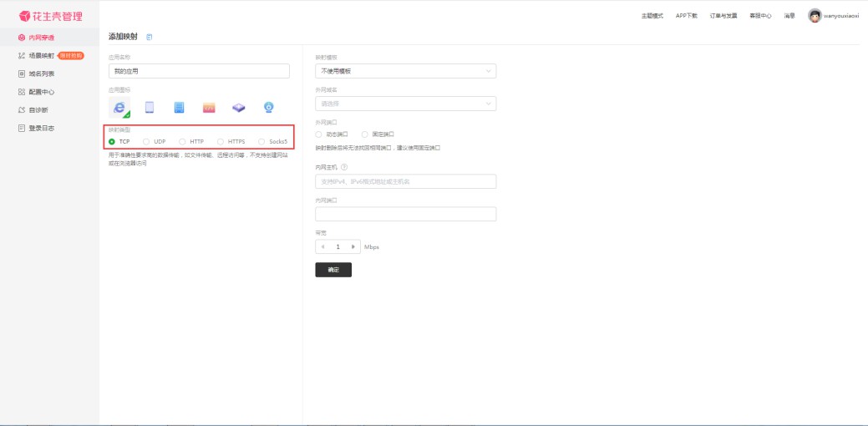This screenshot has width=868, height=426.
Task: Open the 外网域名 请选择 dropdown
Action: pyautogui.click(x=405, y=104)
